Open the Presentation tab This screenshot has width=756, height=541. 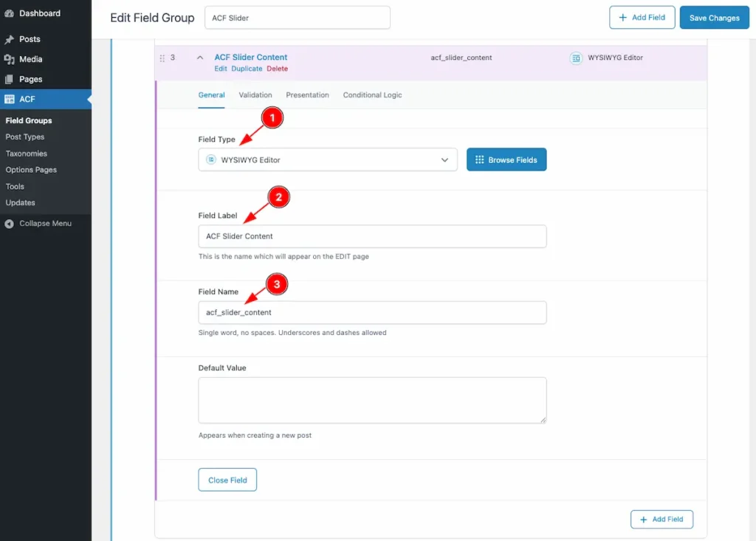click(307, 95)
